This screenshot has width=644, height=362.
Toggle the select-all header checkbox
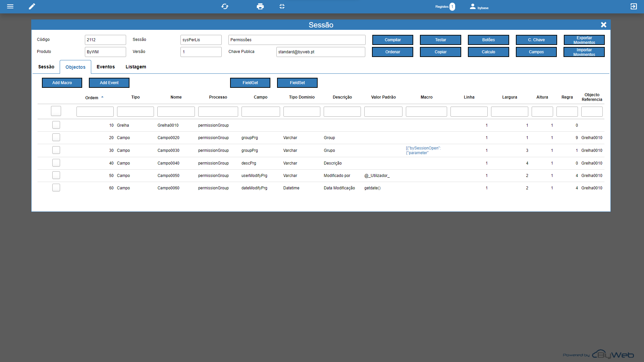[x=56, y=111]
